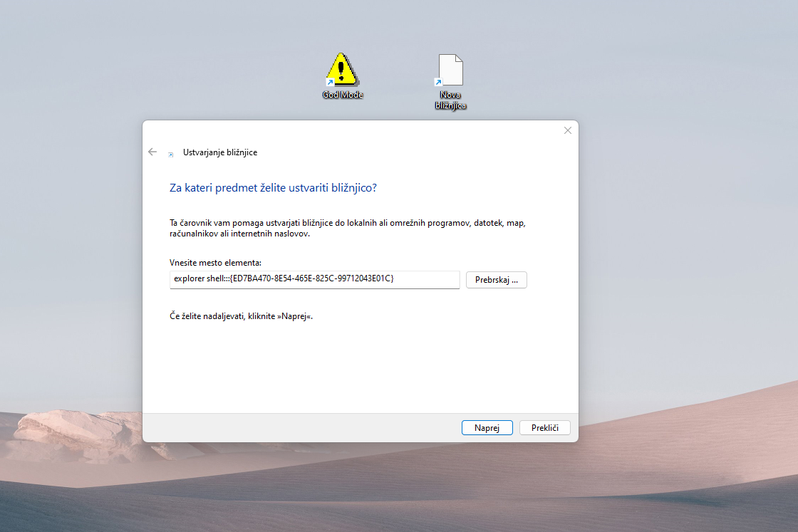
Task: Open the file browser via Prebrskaj button
Action: tap(496, 280)
